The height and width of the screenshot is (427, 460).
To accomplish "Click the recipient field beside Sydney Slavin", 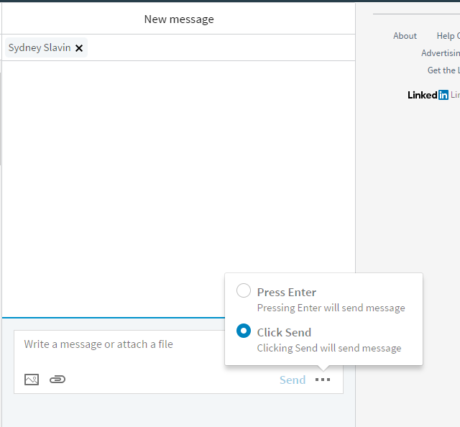I will point(220,48).
